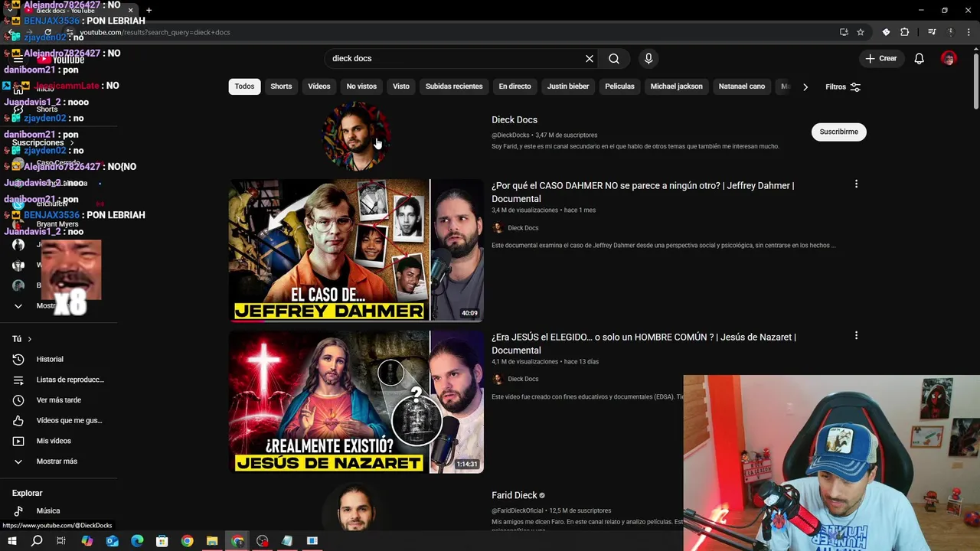Screen dimensions: 980x551
Task: Open the Windows Start menu
Action: point(11,541)
